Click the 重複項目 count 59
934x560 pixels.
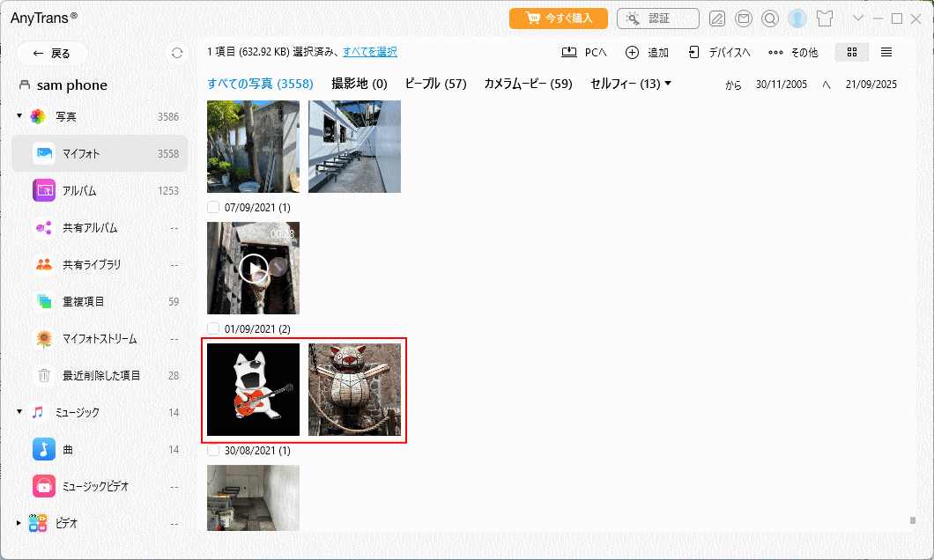tap(174, 301)
